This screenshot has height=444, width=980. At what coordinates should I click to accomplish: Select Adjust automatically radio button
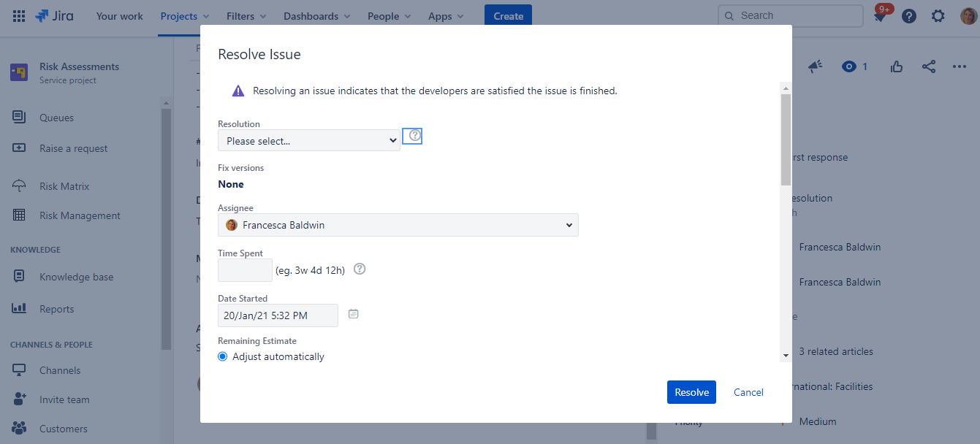tap(223, 356)
